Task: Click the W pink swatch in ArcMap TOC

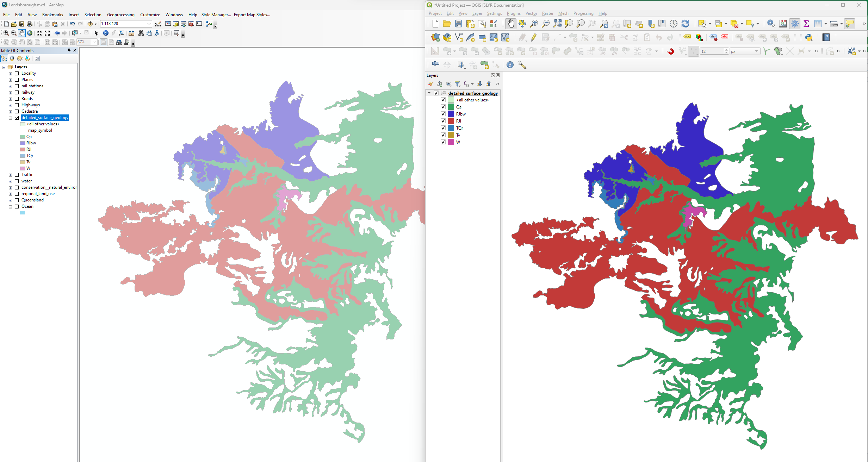Action: pyautogui.click(x=23, y=168)
